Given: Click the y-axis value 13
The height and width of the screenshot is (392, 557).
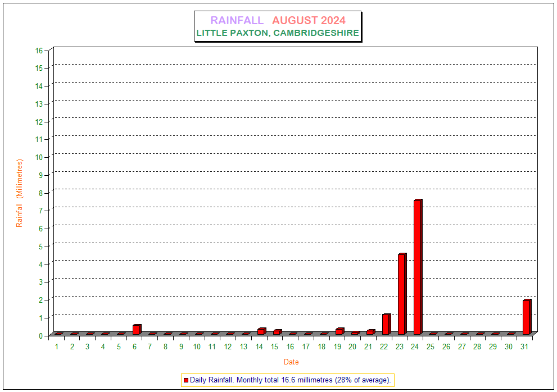Looking at the screenshot, I should click(x=39, y=104).
